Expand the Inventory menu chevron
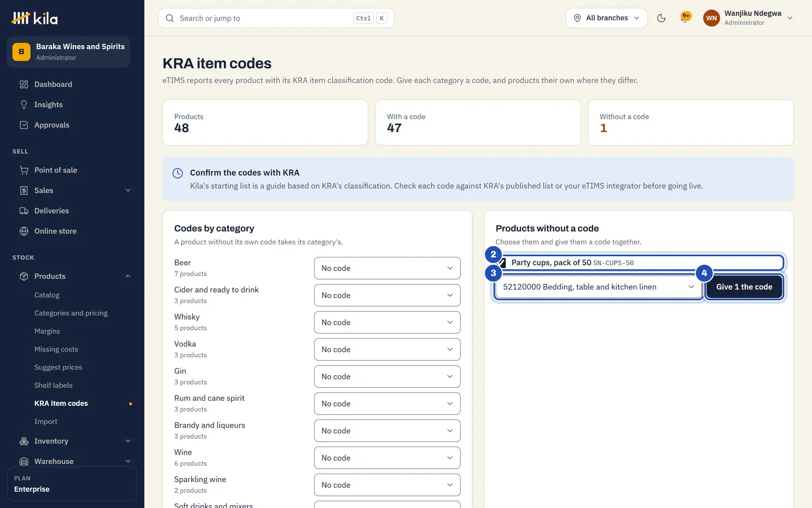Screen dimensions: 812x508 coord(128,441)
